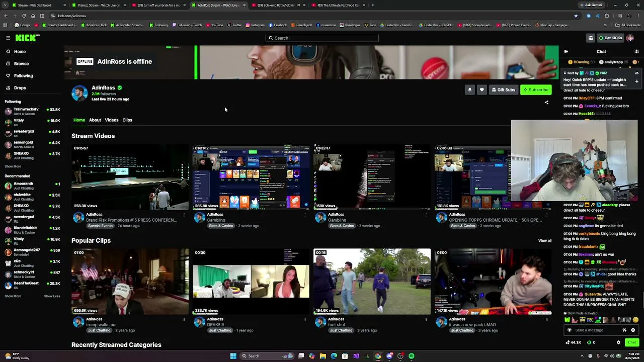Open the chat leaderboard icon
This screenshot has height=362, width=644.
[636, 51]
